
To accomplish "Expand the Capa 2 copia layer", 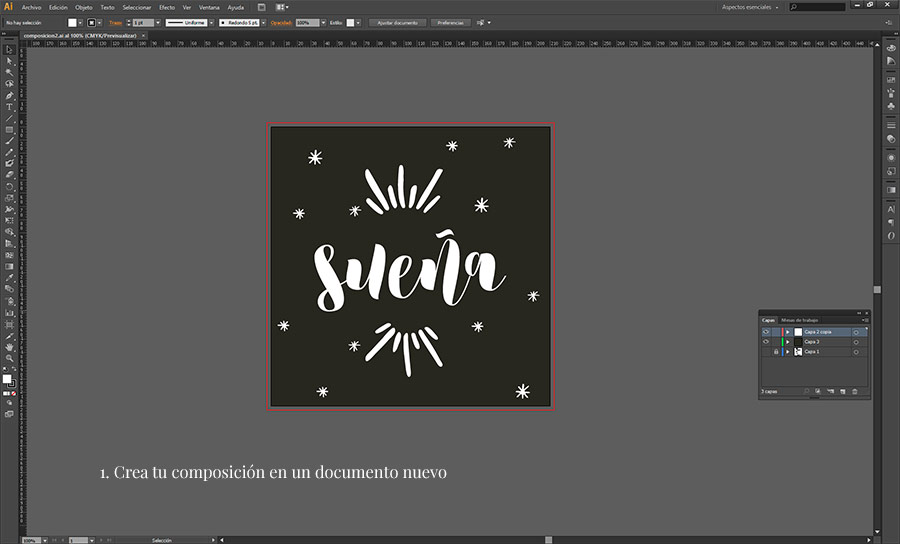I will click(x=788, y=332).
